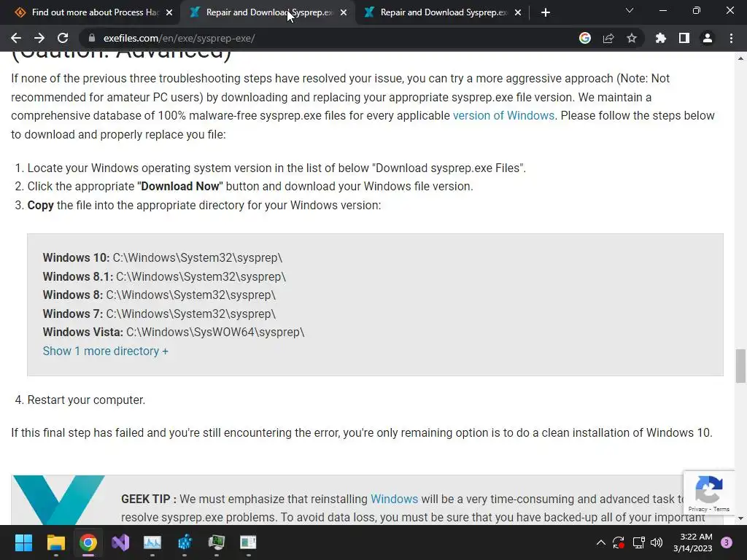
Task: Open the green monitor taskbar app
Action: 216,542
